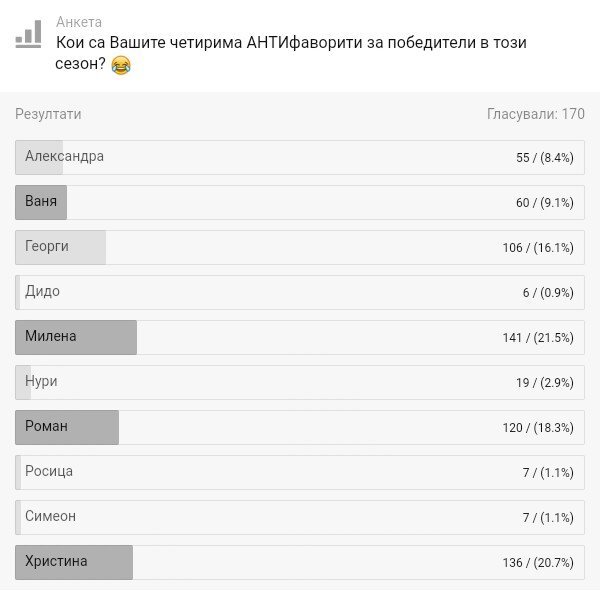Select the Нури poll row
The height and width of the screenshot is (598, 600).
(300, 382)
